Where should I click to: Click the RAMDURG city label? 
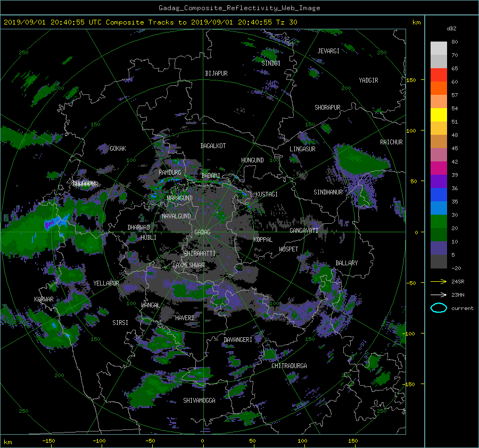[x=170, y=173]
